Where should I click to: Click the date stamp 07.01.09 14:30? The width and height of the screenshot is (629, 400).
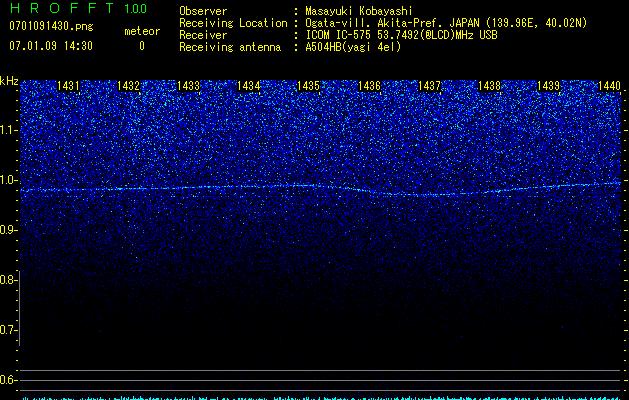[x=51, y=46]
